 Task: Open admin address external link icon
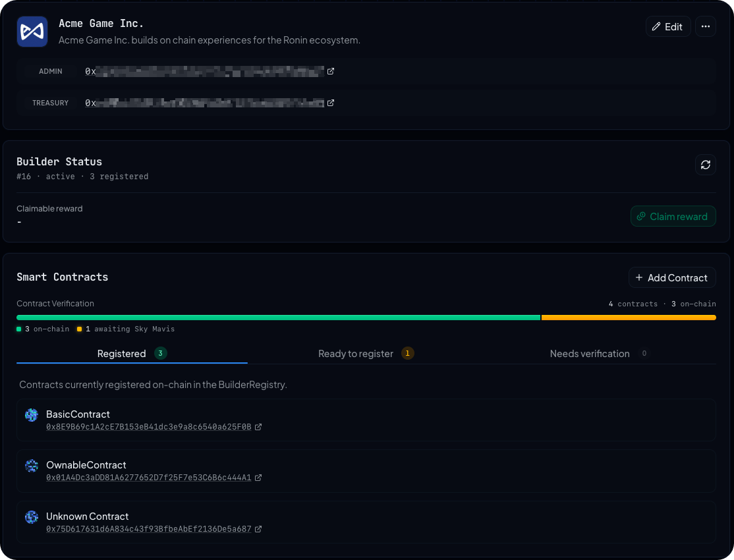point(331,71)
